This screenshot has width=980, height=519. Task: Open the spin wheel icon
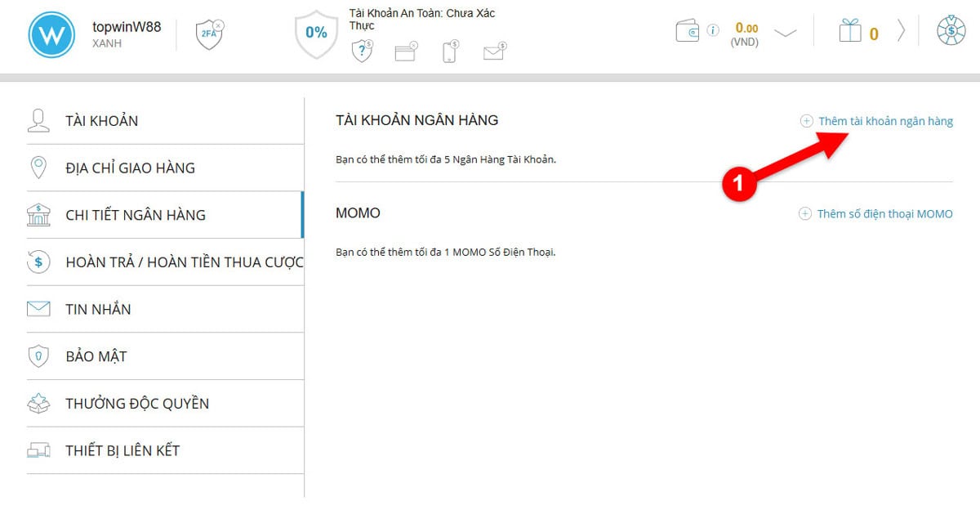[951, 31]
